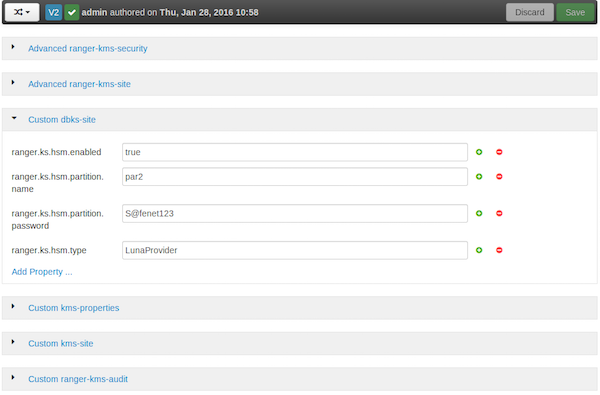
Task: Click green plus icon beside partition name field
Action: click(479, 177)
